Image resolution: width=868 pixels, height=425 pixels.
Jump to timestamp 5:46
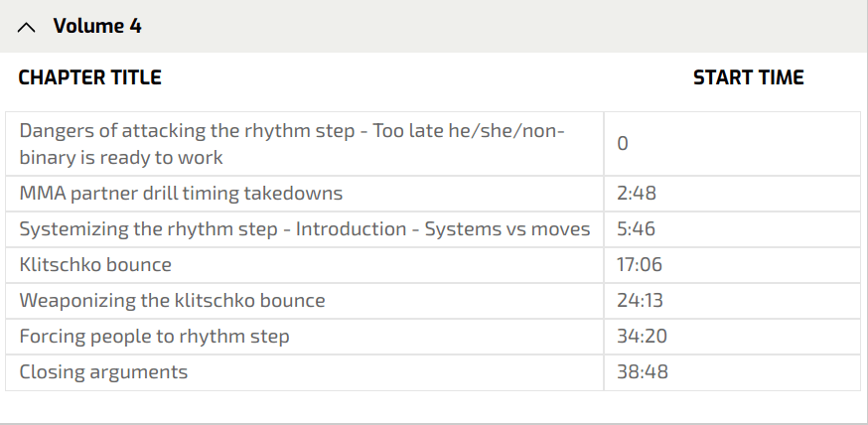[636, 229]
